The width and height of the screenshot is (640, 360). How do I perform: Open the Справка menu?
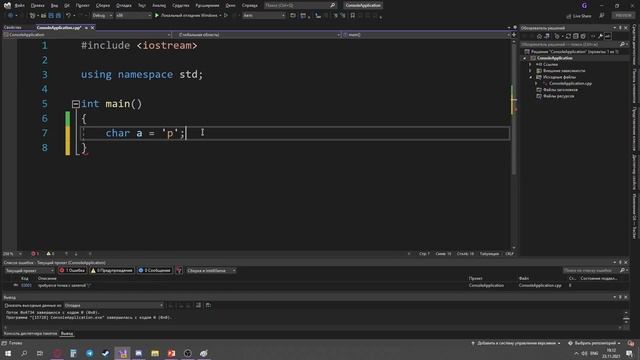[249, 6]
